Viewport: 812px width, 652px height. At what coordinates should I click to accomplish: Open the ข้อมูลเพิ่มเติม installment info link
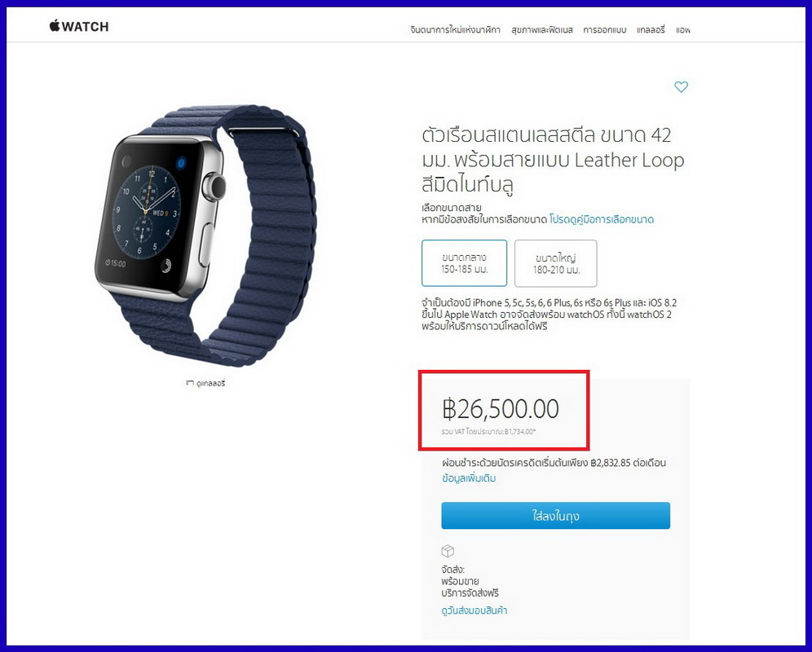[x=469, y=478]
